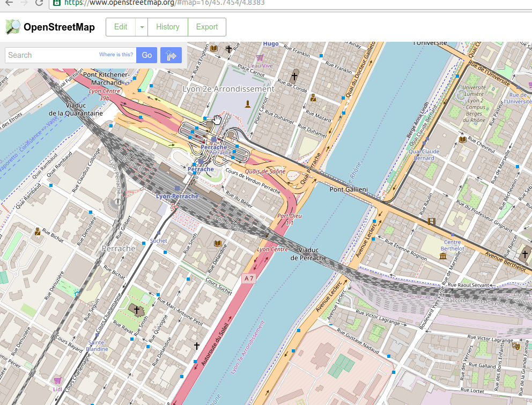The width and height of the screenshot is (532, 405).
Task: Click the person icon near Rue Mazard
Action: pyautogui.click(x=313, y=98)
